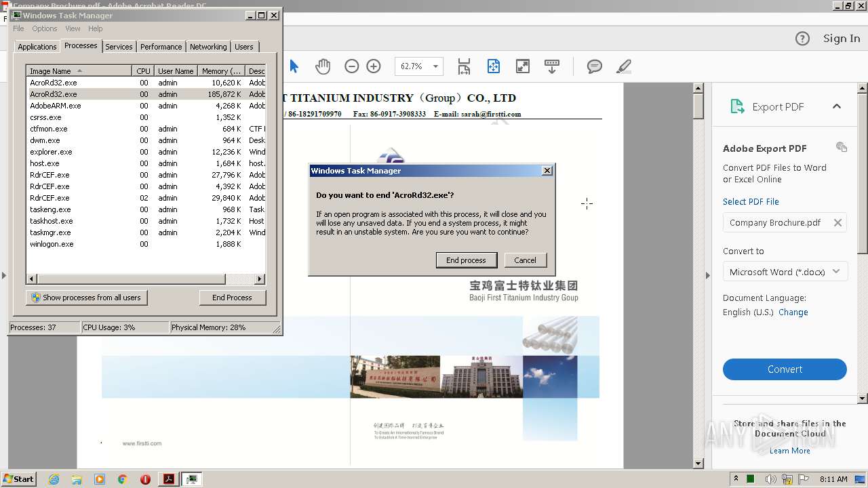Open the Networking tab in Task Manager

pos(208,47)
